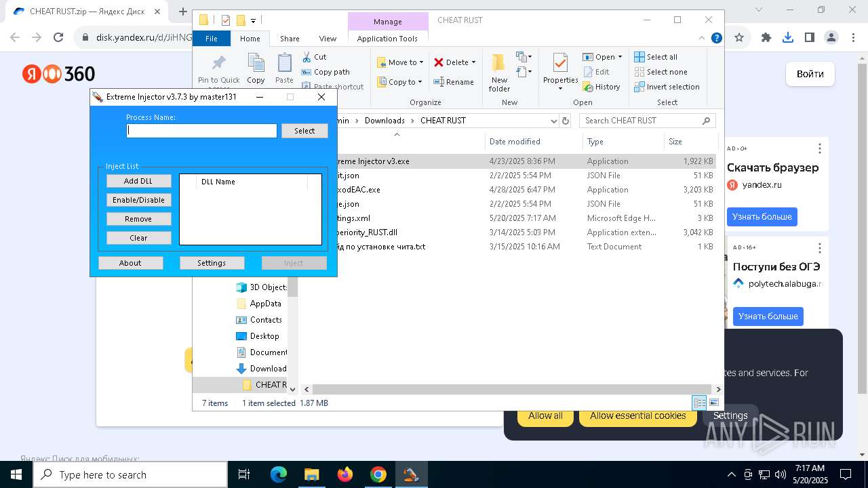This screenshot has height=488, width=868.
Task: Click DLL Name column header
Action: [251, 182]
